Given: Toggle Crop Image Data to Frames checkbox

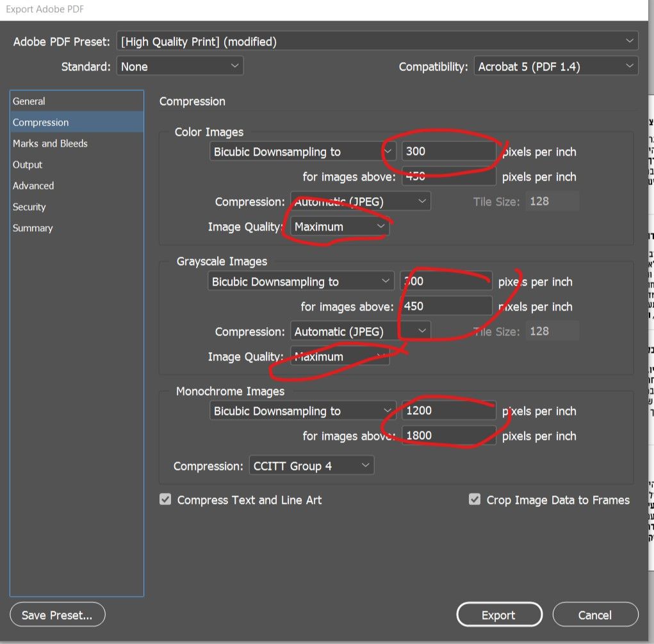Looking at the screenshot, I should pyautogui.click(x=475, y=500).
